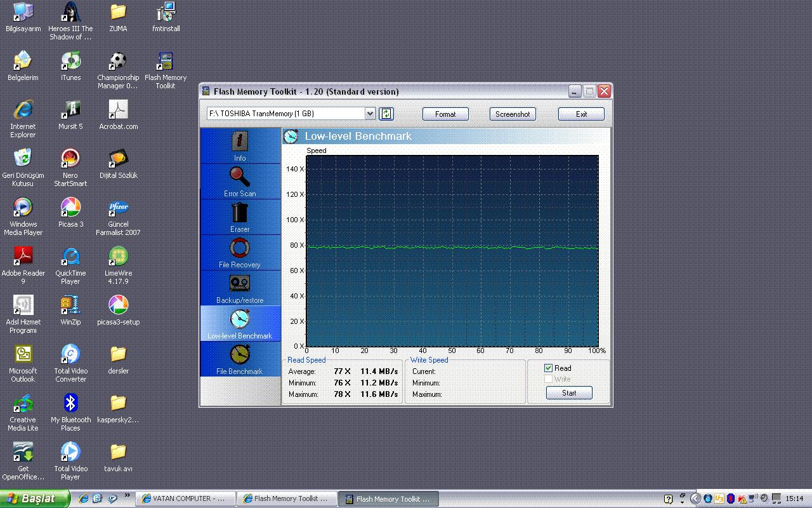Switch to Flash Memory Toolkit browser taskbar item
Image resolution: width=812 pixels, height=508 pixels.
287,499
